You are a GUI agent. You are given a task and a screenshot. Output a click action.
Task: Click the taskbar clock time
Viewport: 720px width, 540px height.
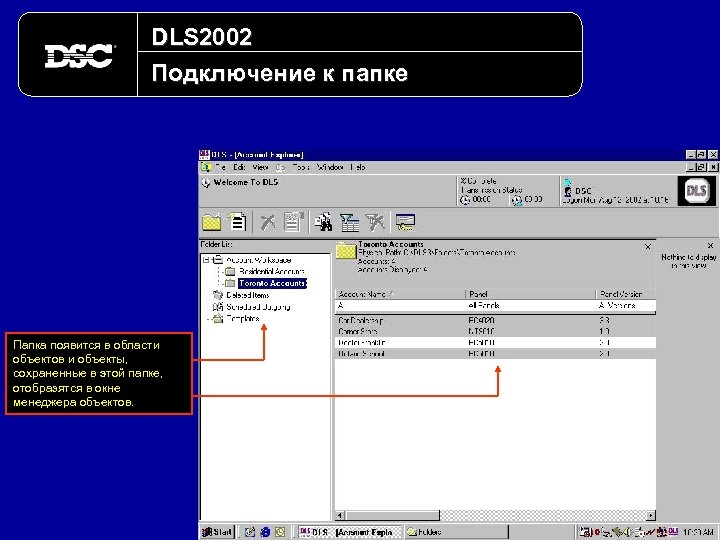tap(698, 532)
